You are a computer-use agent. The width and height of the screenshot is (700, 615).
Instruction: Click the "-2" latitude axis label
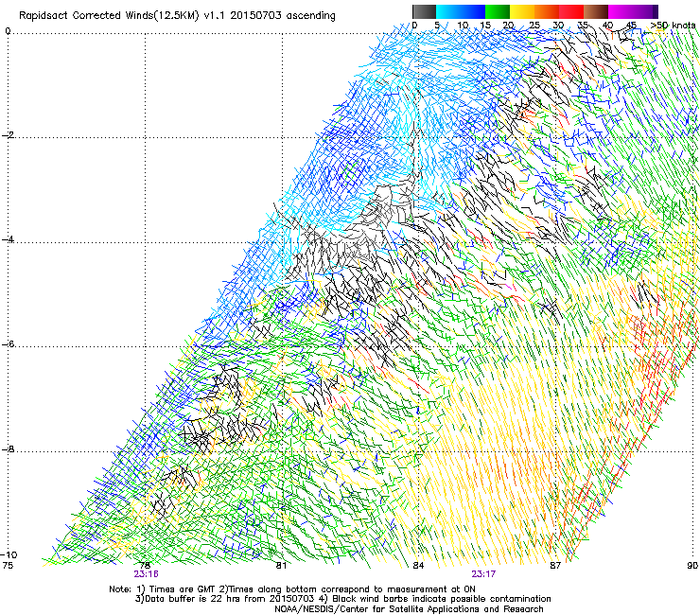[x=8, y=135]
